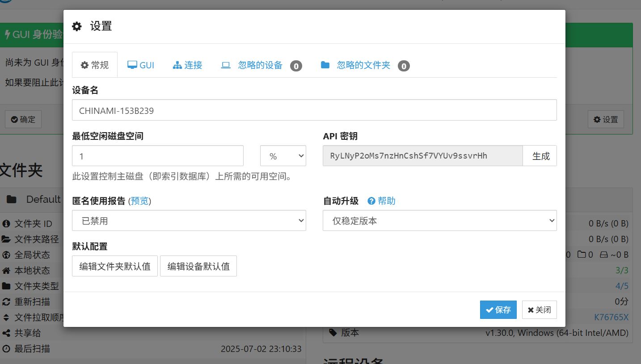
Task: Select the 常规 tab
Action: point(95,65)
